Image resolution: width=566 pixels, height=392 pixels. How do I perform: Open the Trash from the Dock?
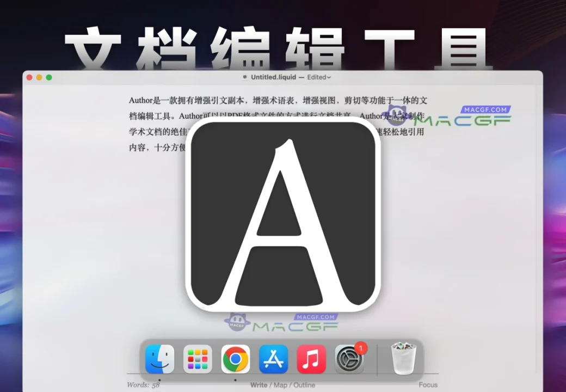[x=403, y=359]
